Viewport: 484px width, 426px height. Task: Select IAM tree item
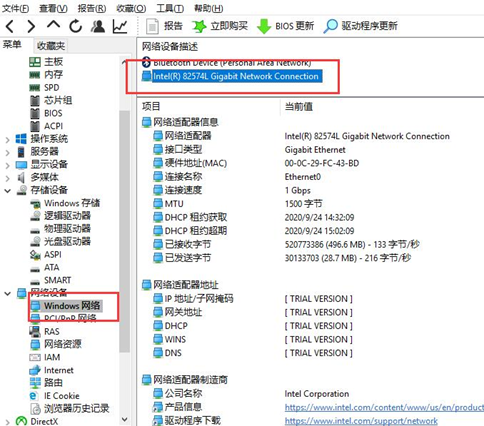point(45,357)
